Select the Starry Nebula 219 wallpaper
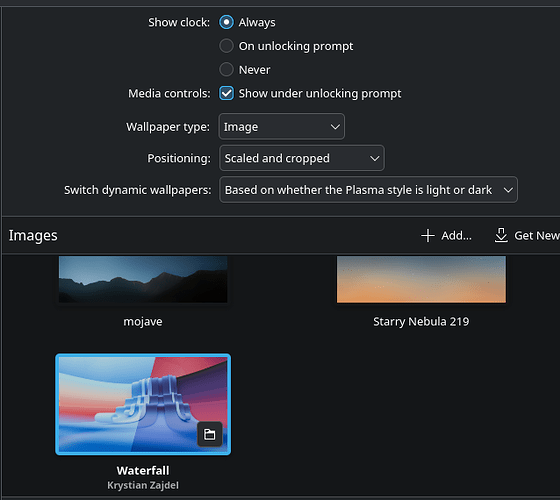 pyautogui.click(x=421, y=279)
